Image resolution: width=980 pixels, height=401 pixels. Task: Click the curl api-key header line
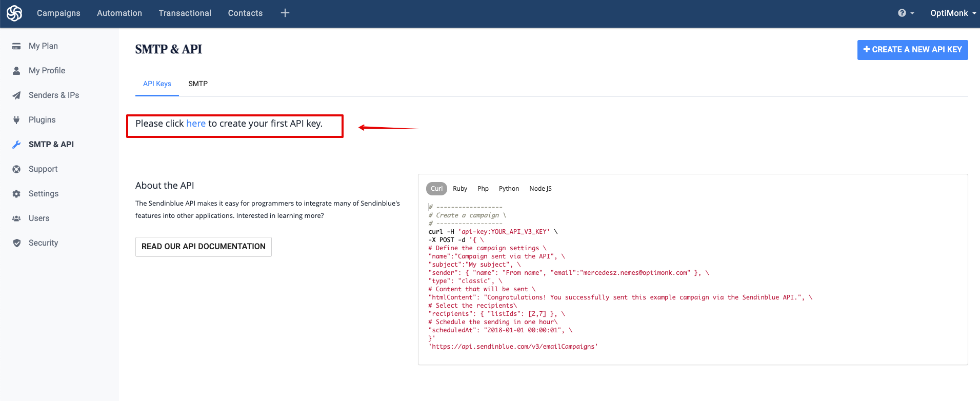click(x=493, y=232)
